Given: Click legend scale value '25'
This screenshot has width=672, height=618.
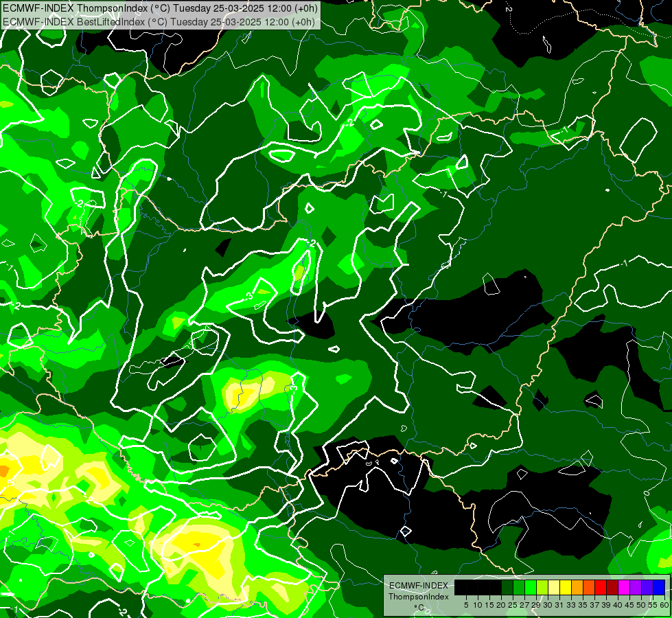Looking at the screenshot, I should (513, 605).
